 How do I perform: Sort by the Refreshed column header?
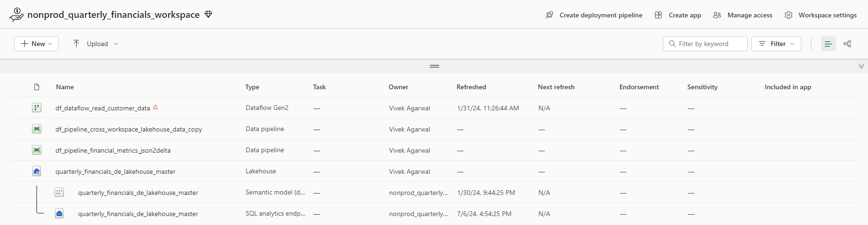click(x=471, y=87)
